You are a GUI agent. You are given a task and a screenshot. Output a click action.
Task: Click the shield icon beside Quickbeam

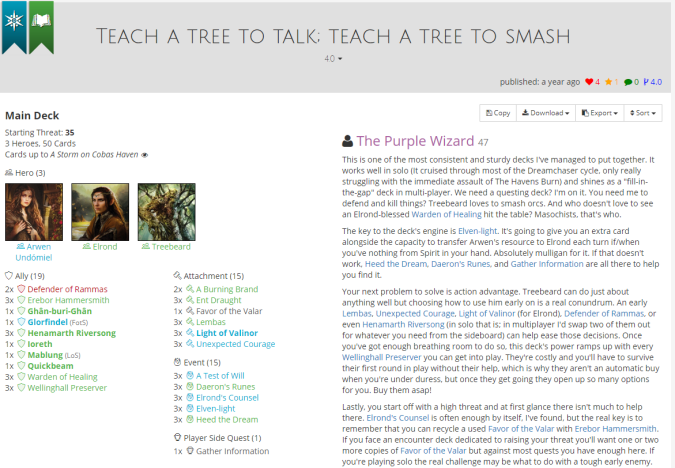pyautogui.click(x=21, y=366)
